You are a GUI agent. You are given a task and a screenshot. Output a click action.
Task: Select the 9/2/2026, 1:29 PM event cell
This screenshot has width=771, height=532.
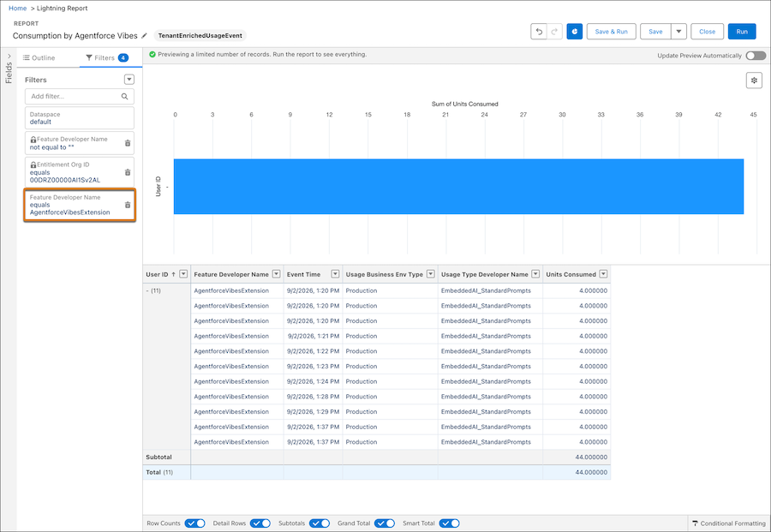pyautogui.click(x=314, y=411)
